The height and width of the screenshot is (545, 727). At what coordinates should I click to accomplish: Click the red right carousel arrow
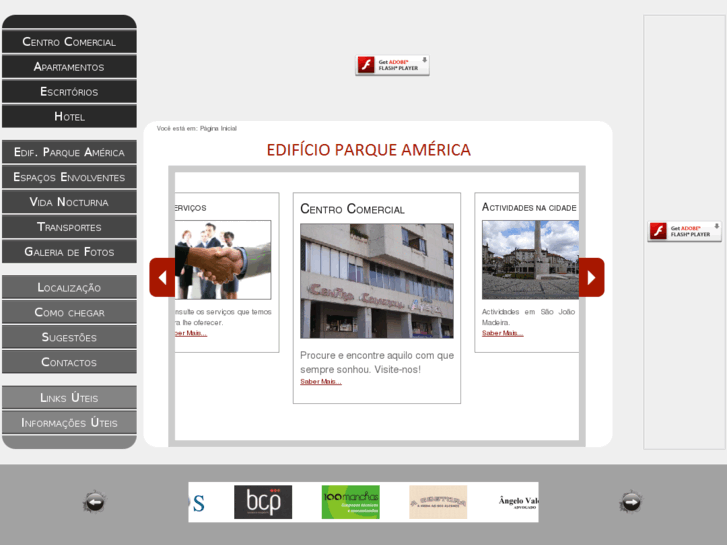click(592, 277)
